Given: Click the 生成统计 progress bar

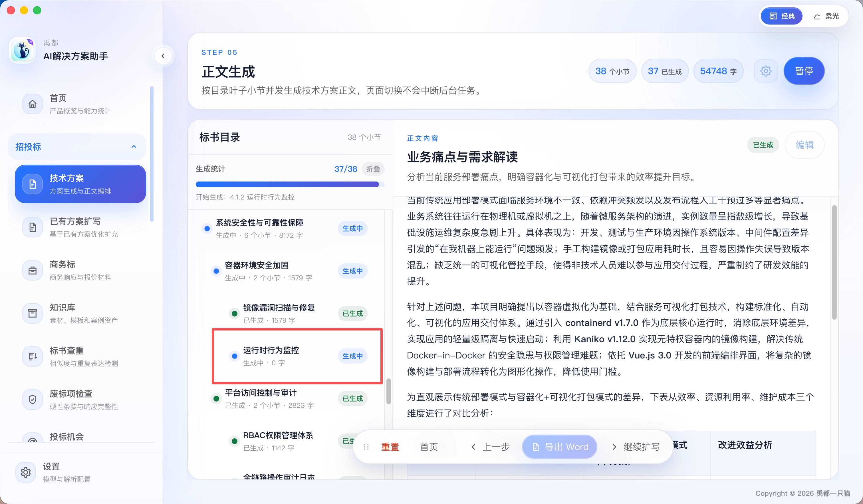Looking at the screenshot, I should point(290,185).
